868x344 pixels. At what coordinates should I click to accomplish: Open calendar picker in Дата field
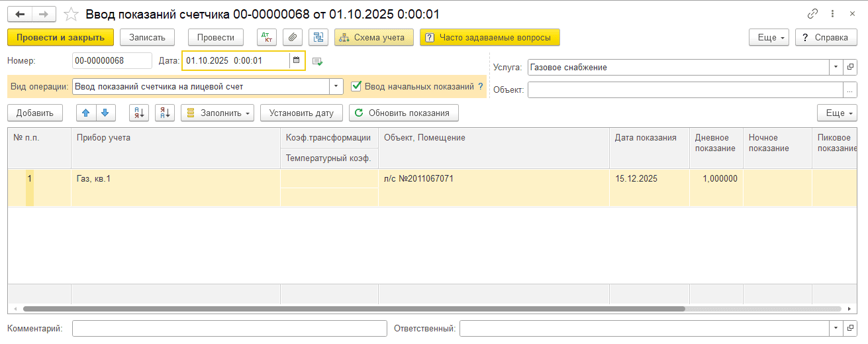click(296, 60)
